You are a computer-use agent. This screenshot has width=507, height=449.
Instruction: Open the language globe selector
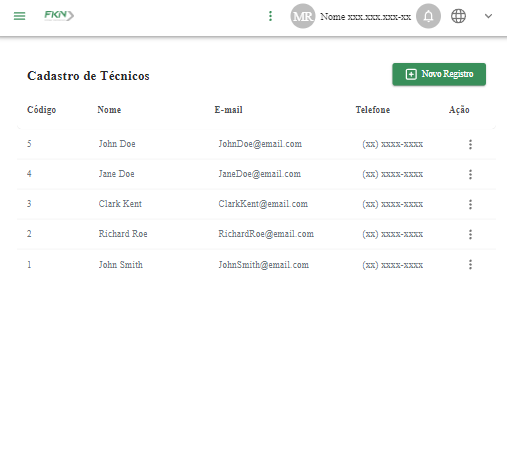point(458,16)
